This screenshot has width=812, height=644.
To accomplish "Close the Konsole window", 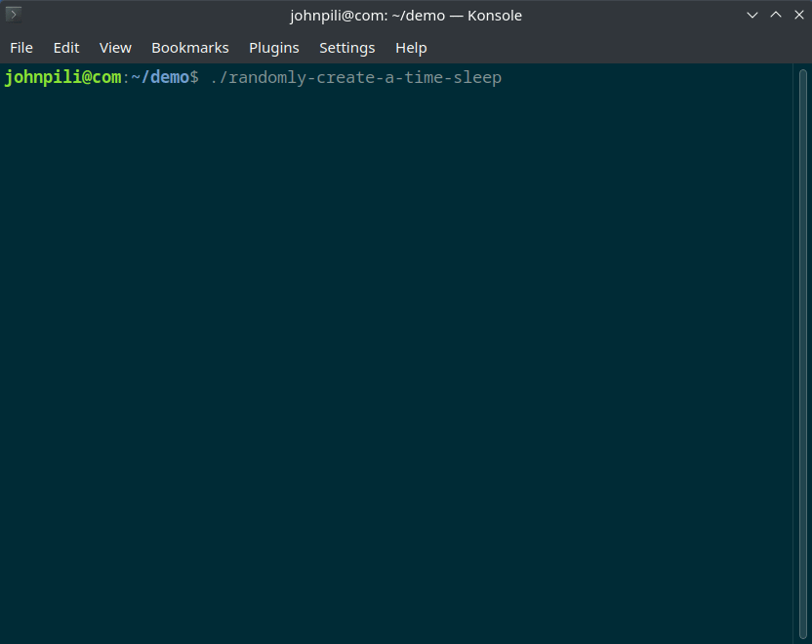I will click(798, 15).
